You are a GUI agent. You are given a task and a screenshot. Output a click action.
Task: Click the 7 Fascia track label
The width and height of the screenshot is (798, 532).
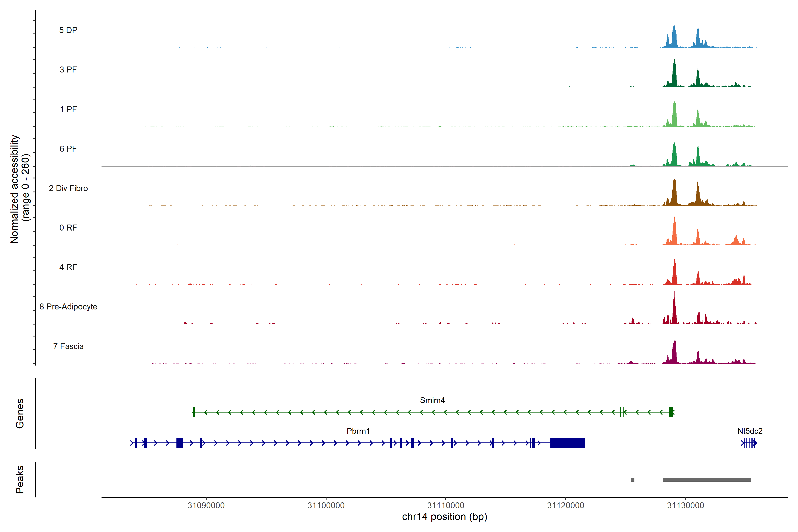(x=68, y=346)
